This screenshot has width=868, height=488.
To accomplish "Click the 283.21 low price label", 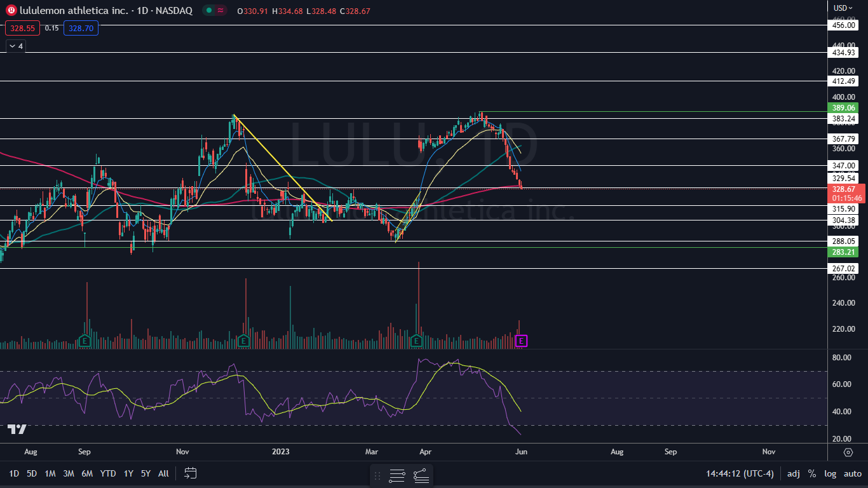I will tap(844, 252).
